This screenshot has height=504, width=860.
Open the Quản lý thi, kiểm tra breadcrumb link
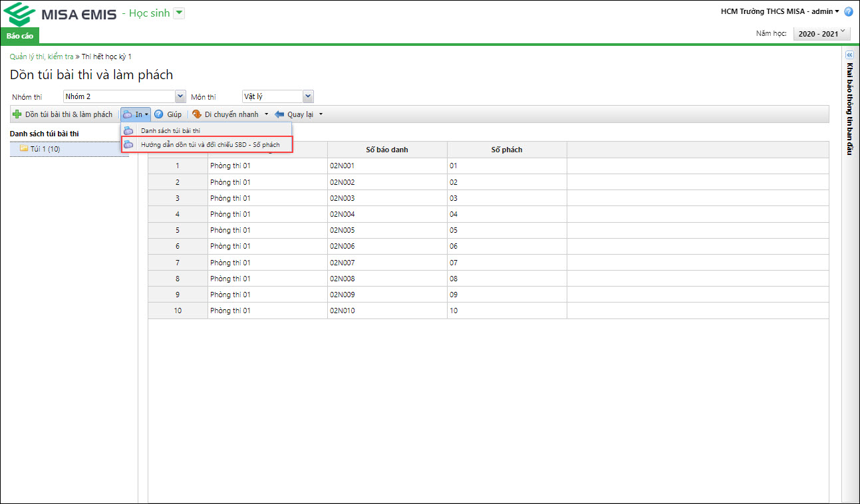pyautogui.click(x=41, y=57)
